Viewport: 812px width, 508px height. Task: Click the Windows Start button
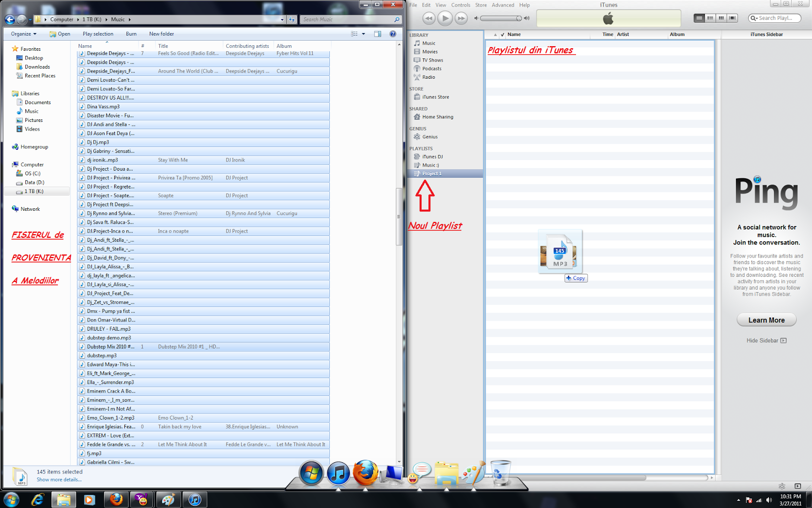(11, 500)
